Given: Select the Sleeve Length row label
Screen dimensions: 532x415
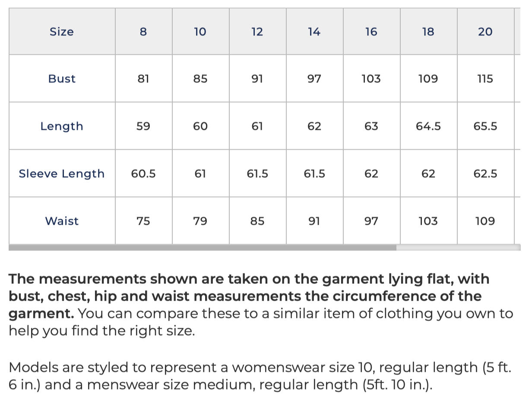Looking at the screenshot, I should (x=62, y=173).
